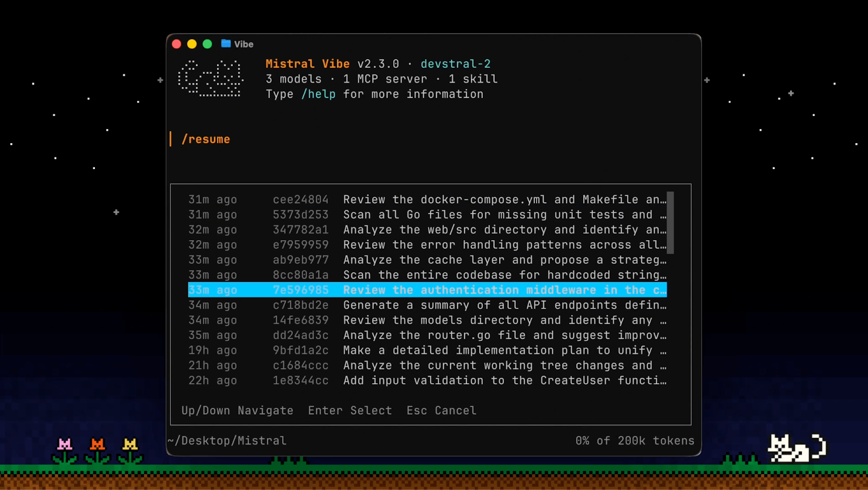Click the pink pixel flower on the wallpaper
This screenshot has height=490, width=868.
[65, 451]
